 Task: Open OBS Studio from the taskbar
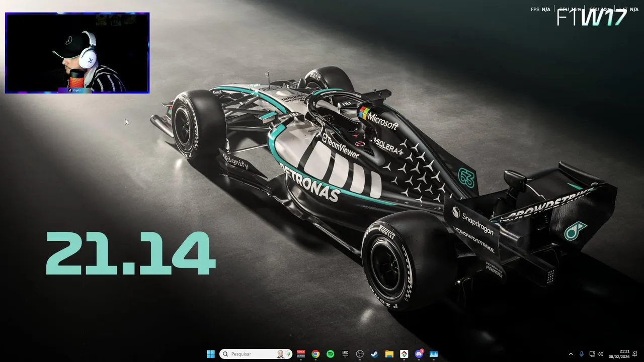point(360,354)
